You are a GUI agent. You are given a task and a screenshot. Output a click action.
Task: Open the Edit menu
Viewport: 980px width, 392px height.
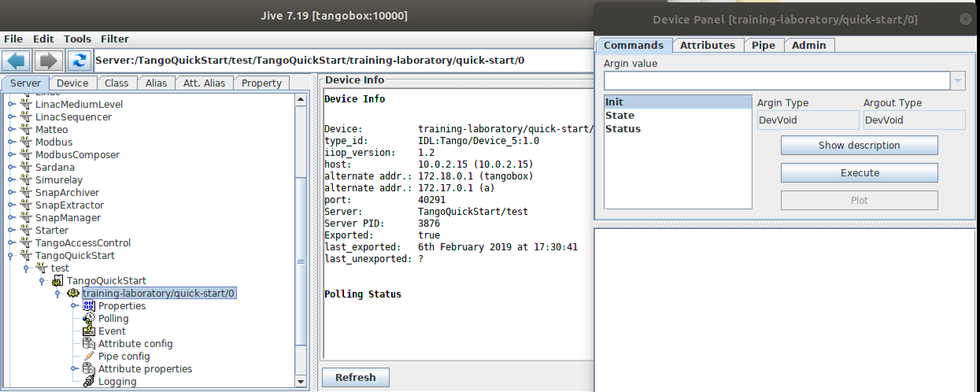tap(43, 39)
